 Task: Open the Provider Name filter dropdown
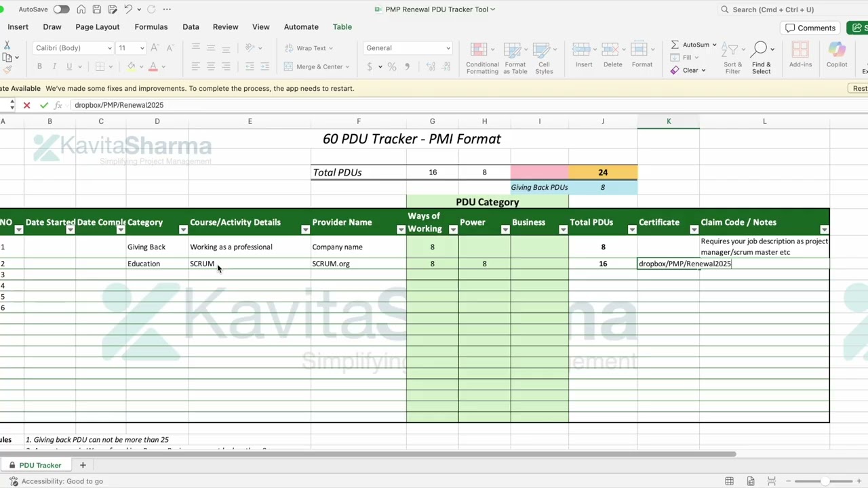401,230
